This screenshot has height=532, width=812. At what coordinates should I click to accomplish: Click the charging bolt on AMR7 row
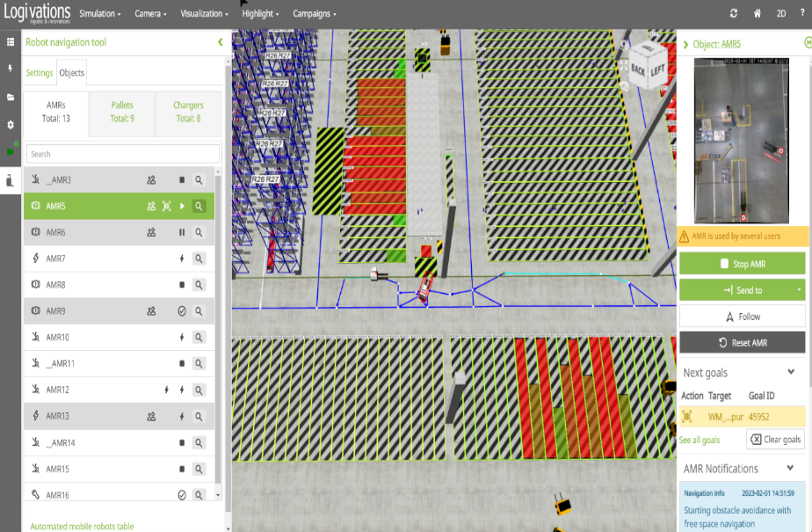(182, 259)
